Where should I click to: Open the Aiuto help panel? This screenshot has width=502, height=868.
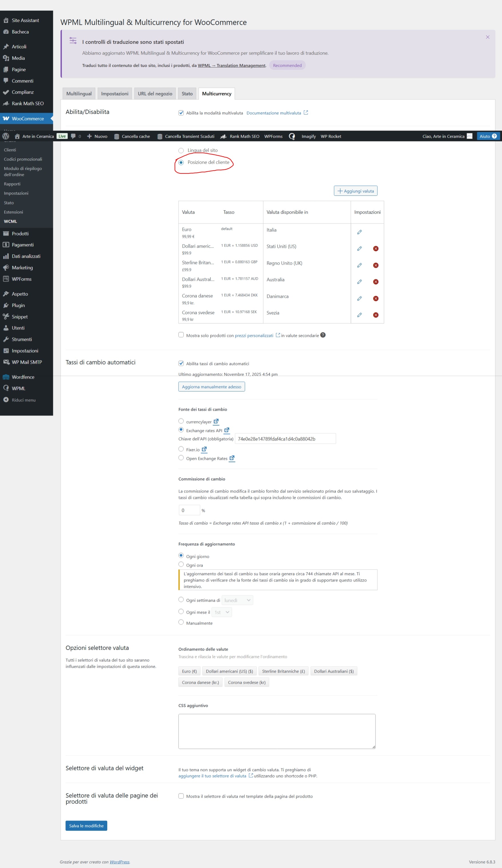tap(488, 136)
